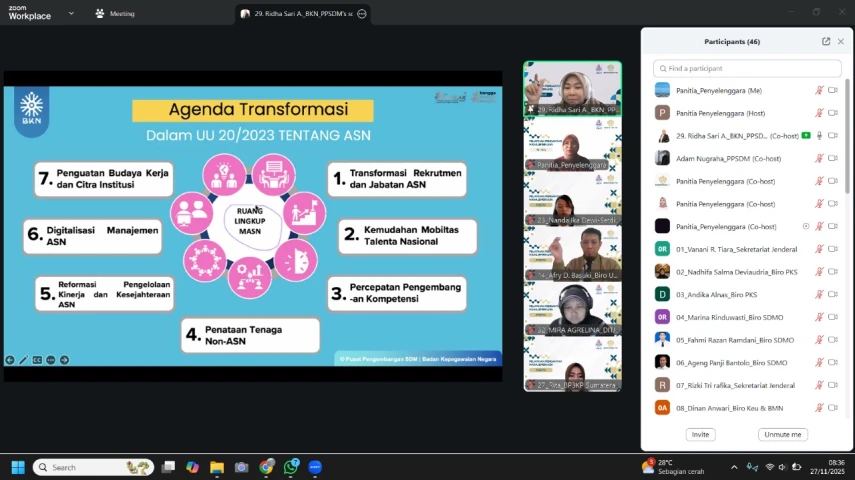Select participant 06_Ageng Panji Bantolo_Biro SDMO

[747, 362]
